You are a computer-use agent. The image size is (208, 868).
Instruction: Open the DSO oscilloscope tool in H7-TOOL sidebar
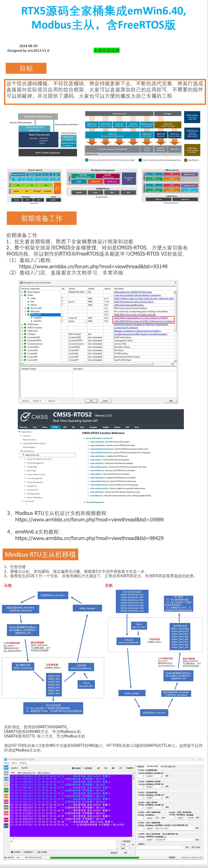[x=6, y=768]
